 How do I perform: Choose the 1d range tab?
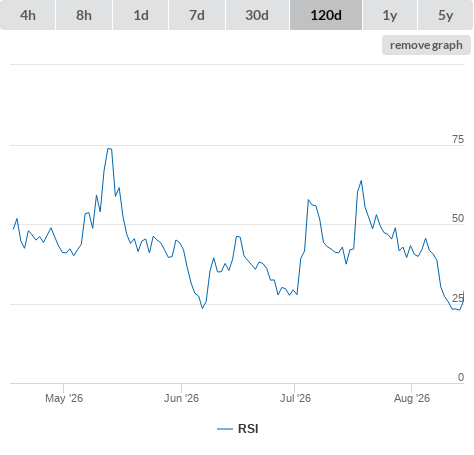(x=141, y=15)
